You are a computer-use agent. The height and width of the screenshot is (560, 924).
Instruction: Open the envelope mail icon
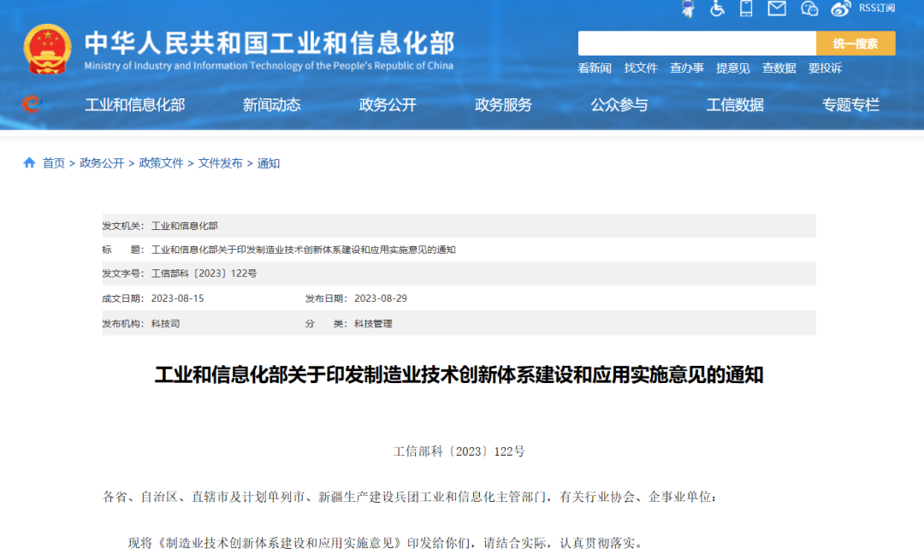click(776, 9)
